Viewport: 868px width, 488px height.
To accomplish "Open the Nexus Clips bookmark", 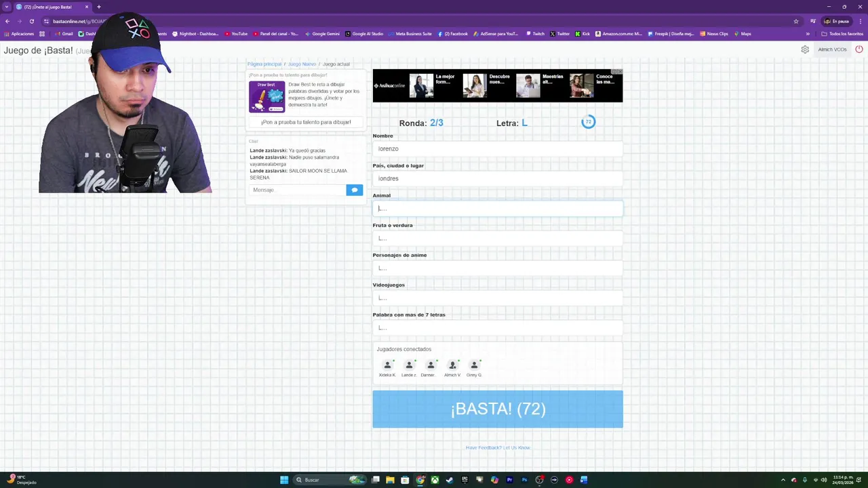I will (714, 34).
